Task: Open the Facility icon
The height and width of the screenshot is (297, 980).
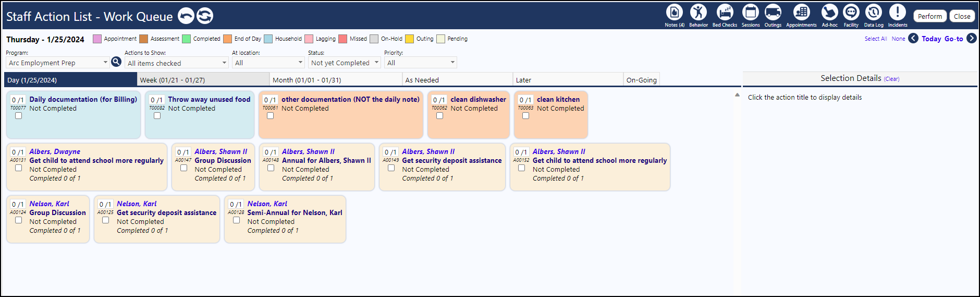Action: (851, 12)
